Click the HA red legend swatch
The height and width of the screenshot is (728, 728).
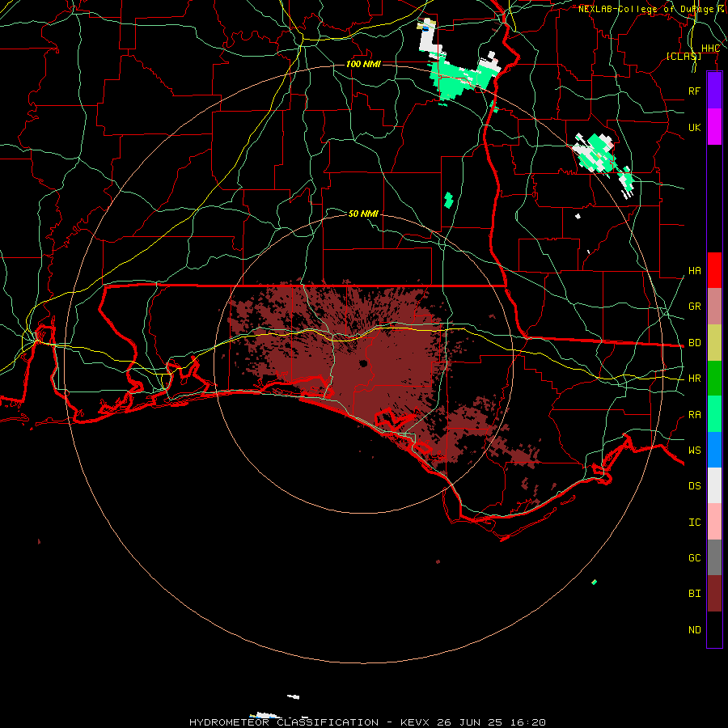tap(714, 270)
